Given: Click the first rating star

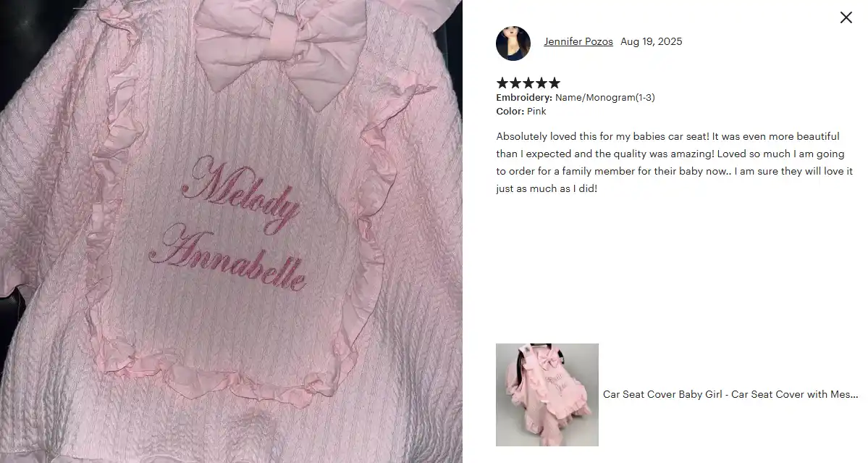Looking at the screenshot, I should click(502, 83).
